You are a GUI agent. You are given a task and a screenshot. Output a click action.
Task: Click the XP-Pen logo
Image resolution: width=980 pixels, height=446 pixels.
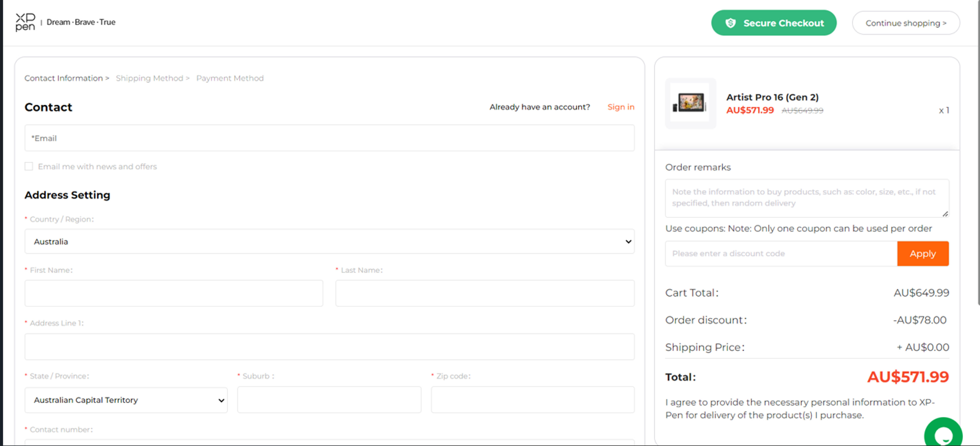[25, 22]
